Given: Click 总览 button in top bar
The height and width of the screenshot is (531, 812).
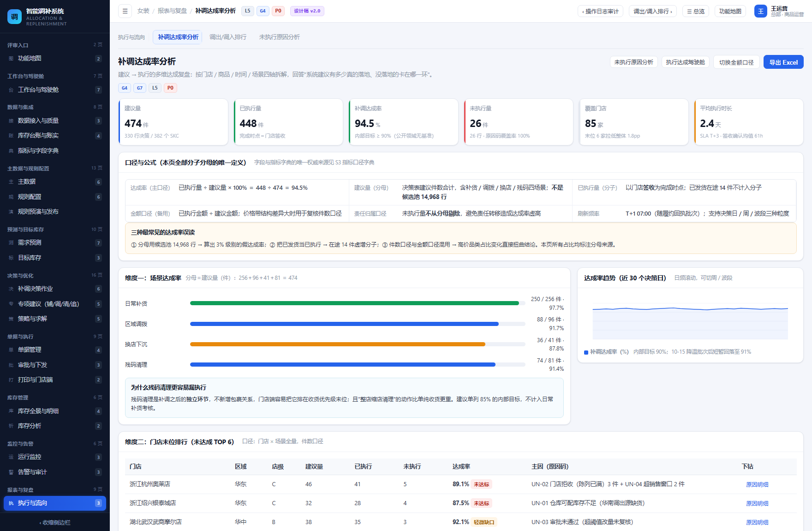Looking at the screenshot, I should click(x=696, y=11).
